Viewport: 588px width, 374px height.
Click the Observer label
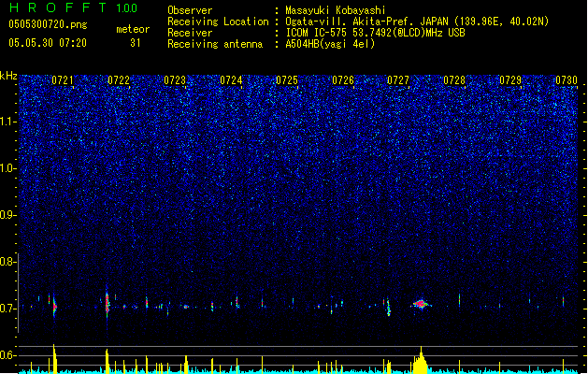[x=190, y=10]
